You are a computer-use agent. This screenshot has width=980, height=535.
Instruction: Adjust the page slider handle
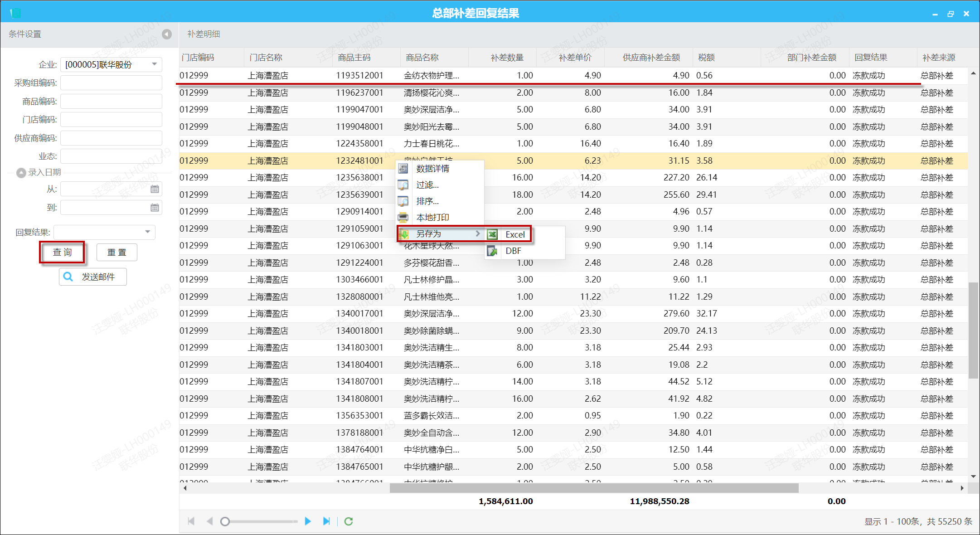pyautogui.click(x=225, y=521)
